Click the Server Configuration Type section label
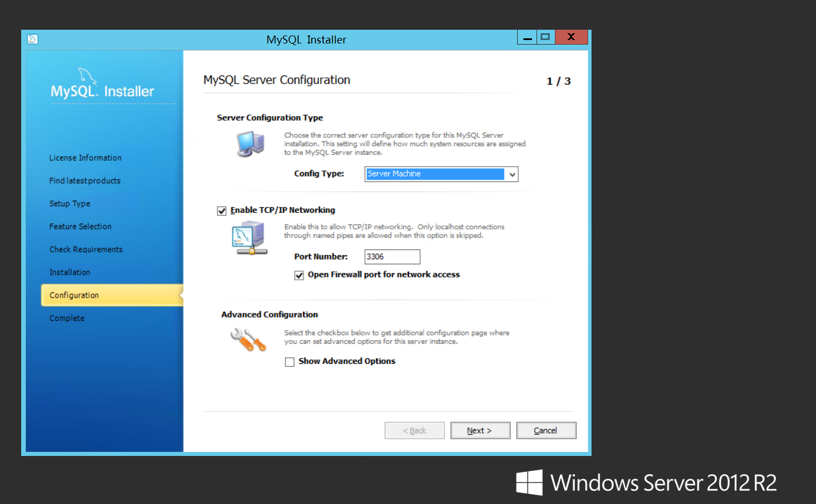This screenshot has height=504, width=816. (x=270, y=118)
